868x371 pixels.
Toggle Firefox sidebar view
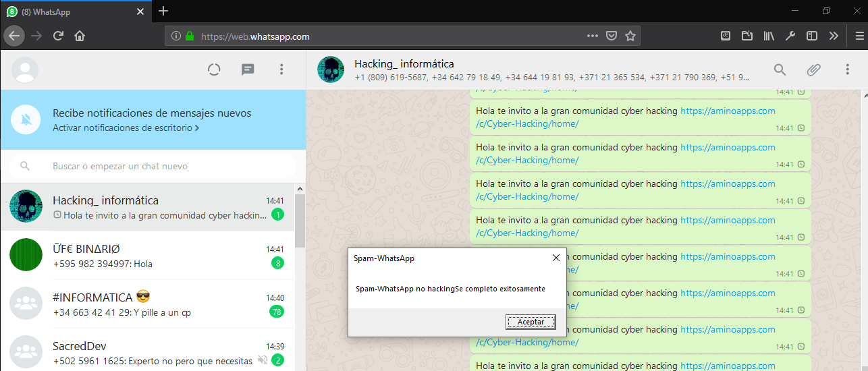click(x=812, y=36)
